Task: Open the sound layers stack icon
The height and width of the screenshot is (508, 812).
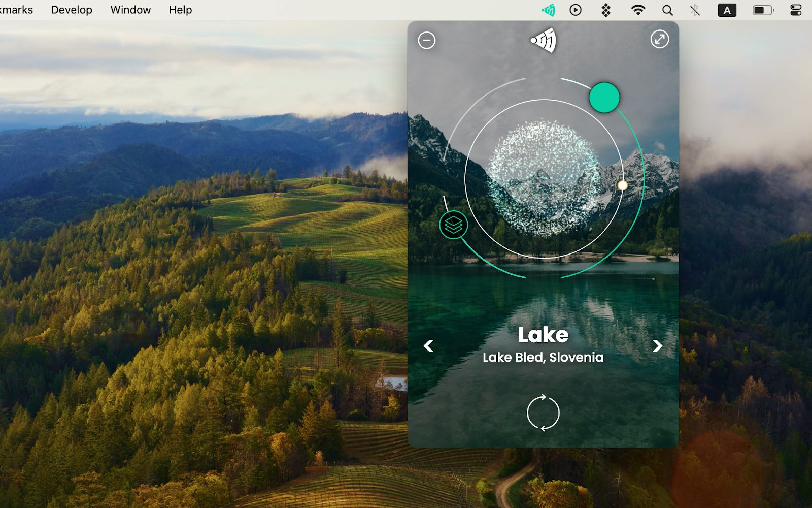Action: 453,225
